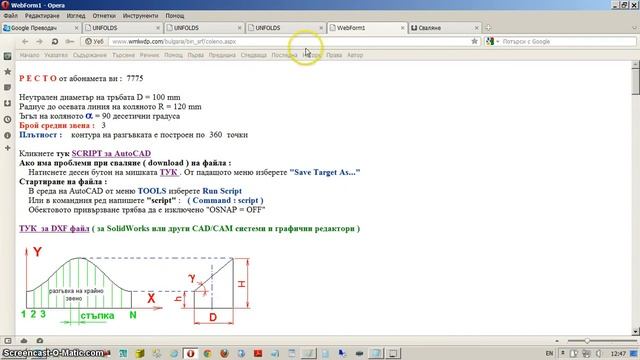The image size is (640, 360).
Task: Open the Помощ menu in menu bar
Action: click(x=175, y=16)
